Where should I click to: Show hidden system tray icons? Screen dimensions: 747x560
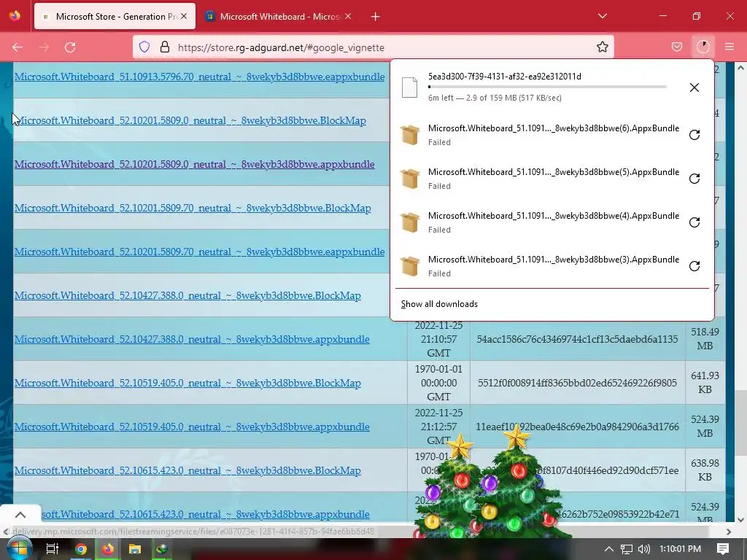coord(609,549)
